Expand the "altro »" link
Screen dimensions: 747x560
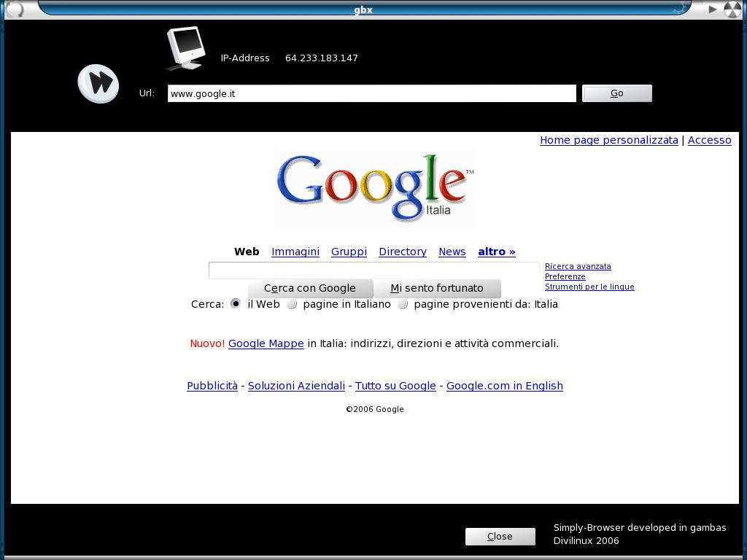496,252
